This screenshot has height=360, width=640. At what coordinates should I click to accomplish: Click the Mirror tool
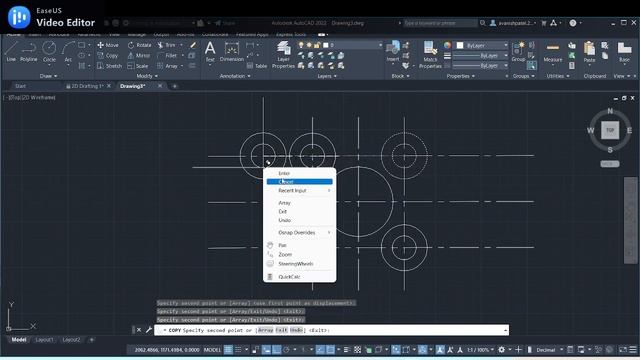139,56
